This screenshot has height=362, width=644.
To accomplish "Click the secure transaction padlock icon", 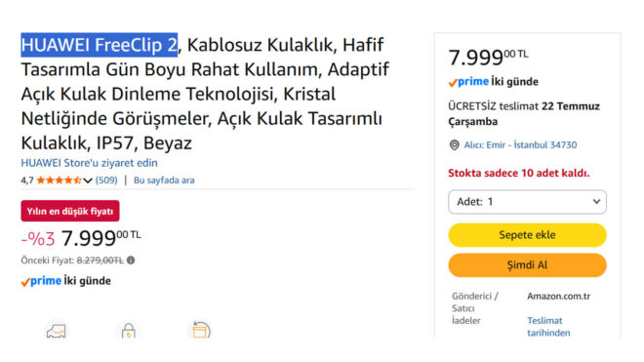I will (x=129, y=330).
